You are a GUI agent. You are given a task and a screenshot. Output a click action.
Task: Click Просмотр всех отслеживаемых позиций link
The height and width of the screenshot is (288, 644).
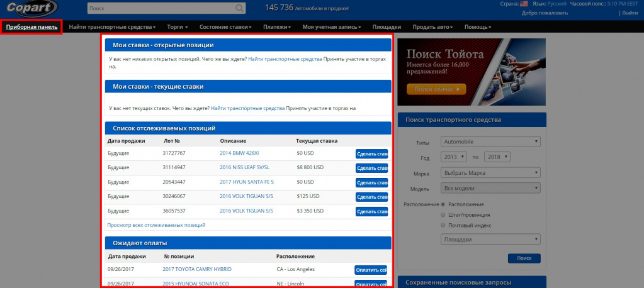pos(156,225)
